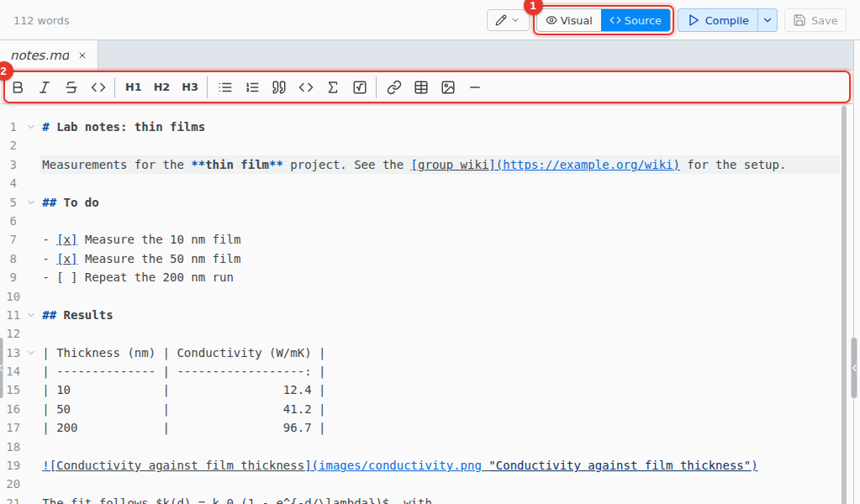Insert a level 3 heading (H3)
Screen dimensions: 860x504
[190, 87]
